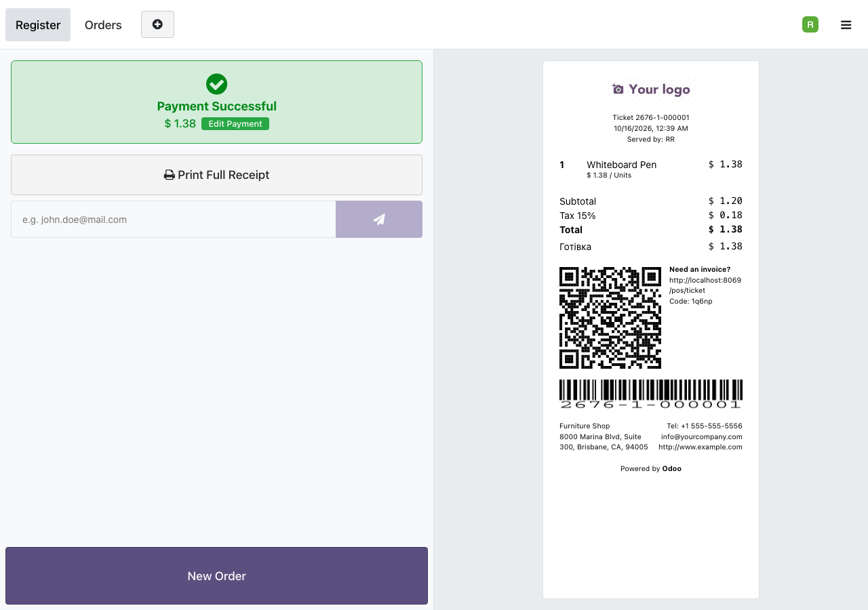
Task: Open the Orders tab
Action: [103, 25]
